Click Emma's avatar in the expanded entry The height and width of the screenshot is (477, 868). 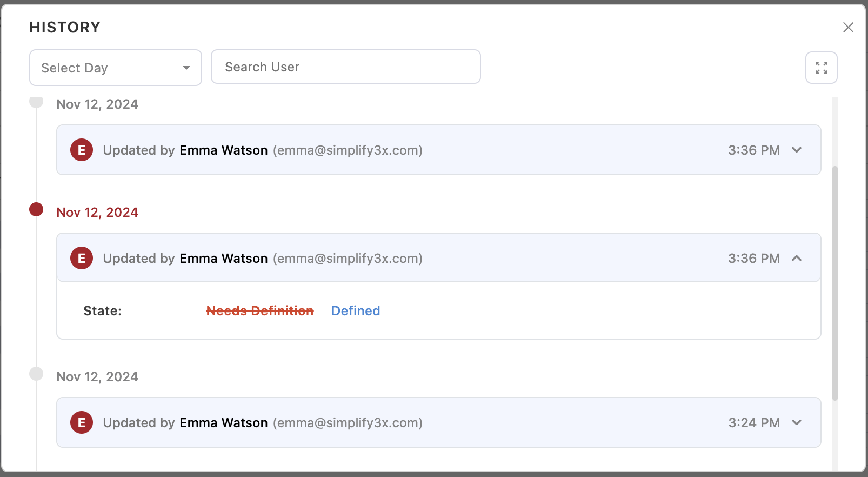82,259
